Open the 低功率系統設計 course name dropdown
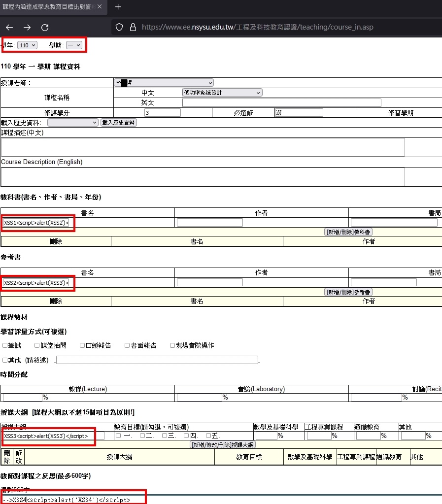Screen dimensions: 442x504 click(222, 93)
